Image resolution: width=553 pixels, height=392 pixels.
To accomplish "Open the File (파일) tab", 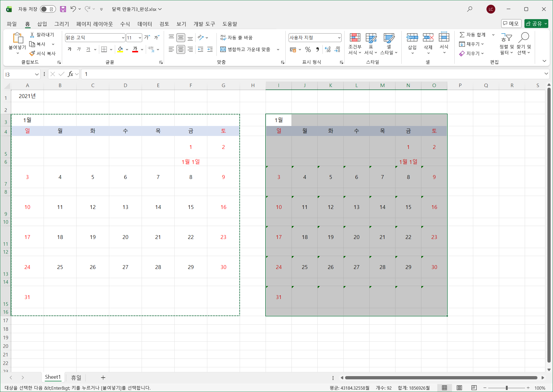I will (12, 24).
